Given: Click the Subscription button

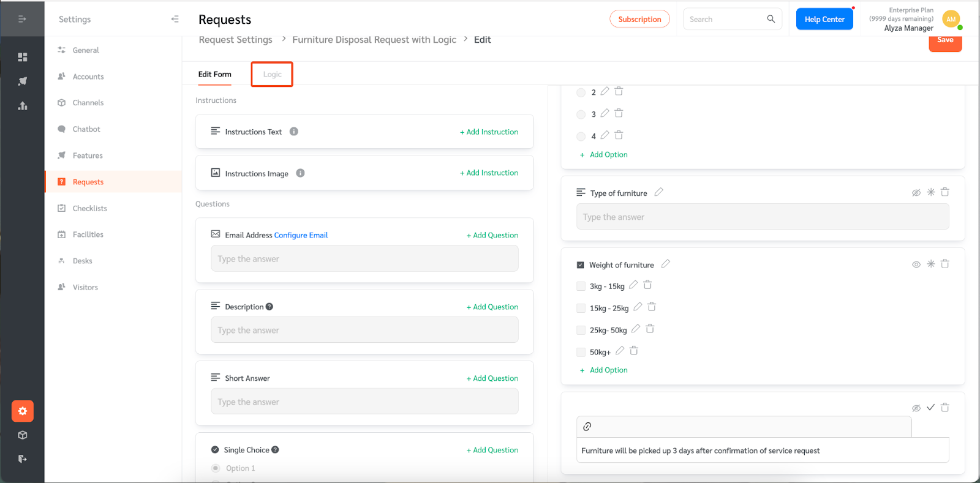Looking at the screenshot, I should click(x=639, y=19).
